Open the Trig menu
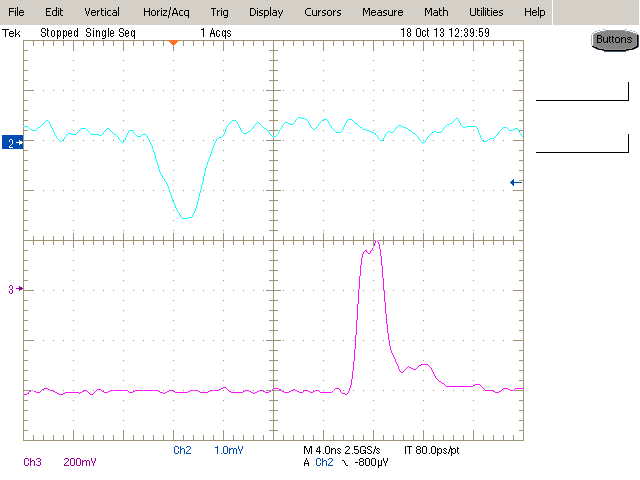This screenshot has height=480, width=640. (220, 13)
